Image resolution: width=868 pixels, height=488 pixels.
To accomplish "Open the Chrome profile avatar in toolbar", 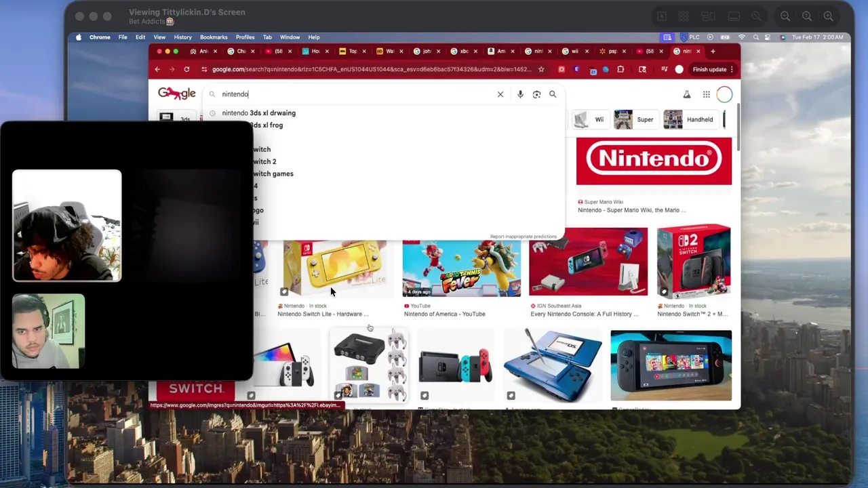I will click(x=679, y=69).
